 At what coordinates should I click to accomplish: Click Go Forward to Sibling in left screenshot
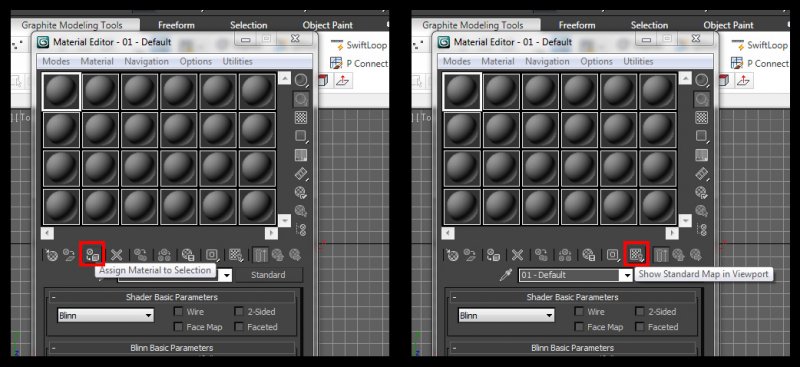294,255
